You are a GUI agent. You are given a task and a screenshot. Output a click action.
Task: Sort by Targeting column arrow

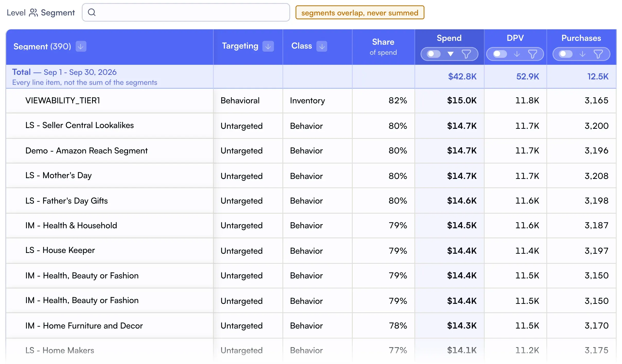point(268,47)
